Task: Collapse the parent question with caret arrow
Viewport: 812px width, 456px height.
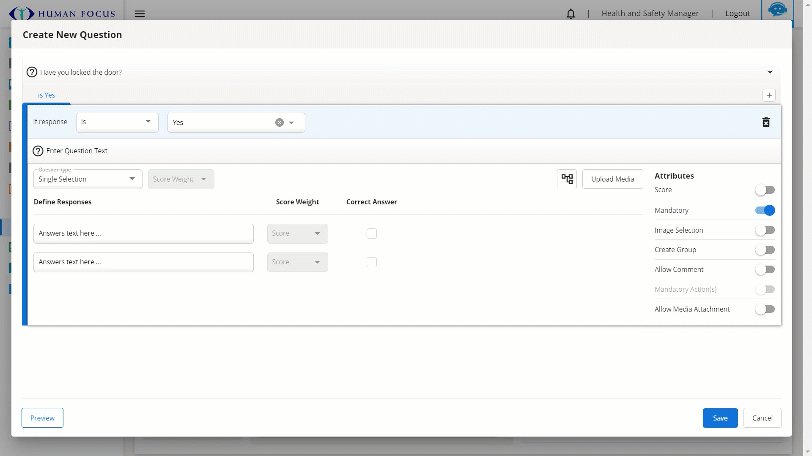Action: (769, 72)
